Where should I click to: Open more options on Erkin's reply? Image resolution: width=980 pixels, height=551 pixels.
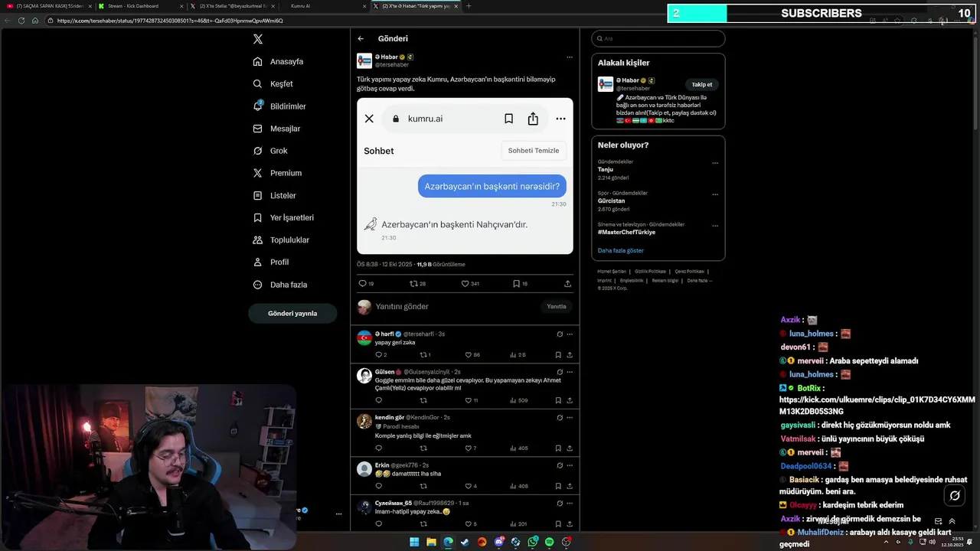570,465
